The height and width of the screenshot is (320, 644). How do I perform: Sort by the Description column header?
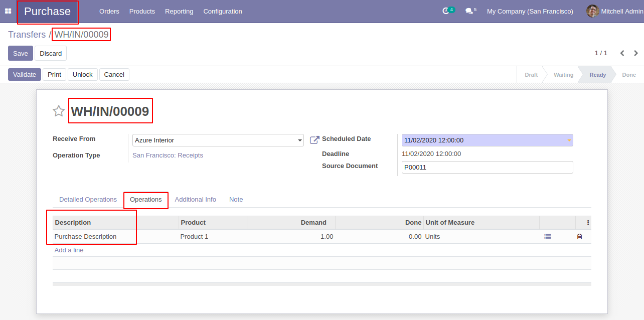(115, 223)
